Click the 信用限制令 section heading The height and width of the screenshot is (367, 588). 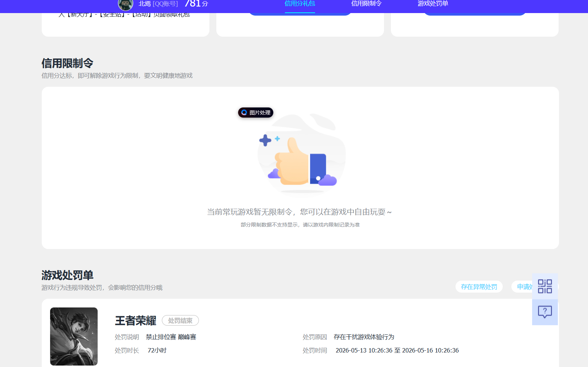(x=68, y=63)
